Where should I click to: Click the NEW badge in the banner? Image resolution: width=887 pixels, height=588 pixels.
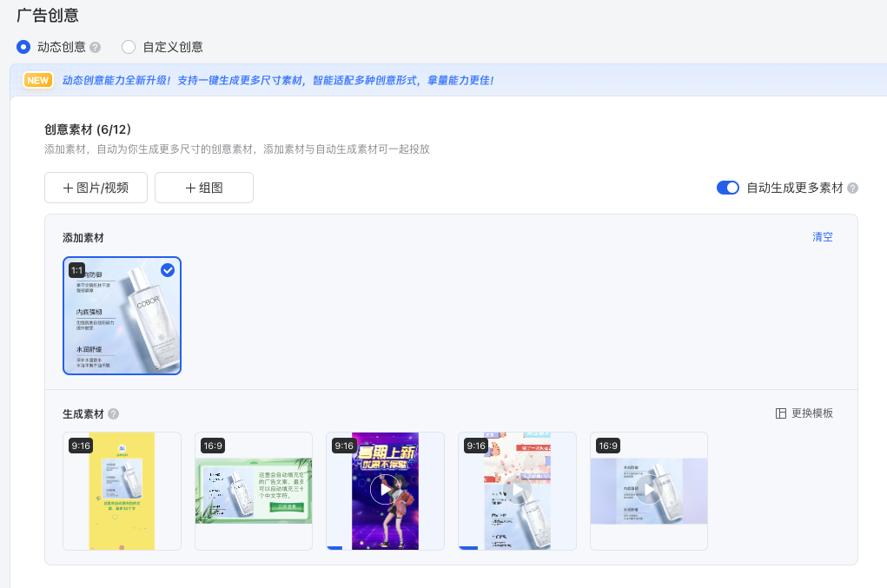point(38,80)
